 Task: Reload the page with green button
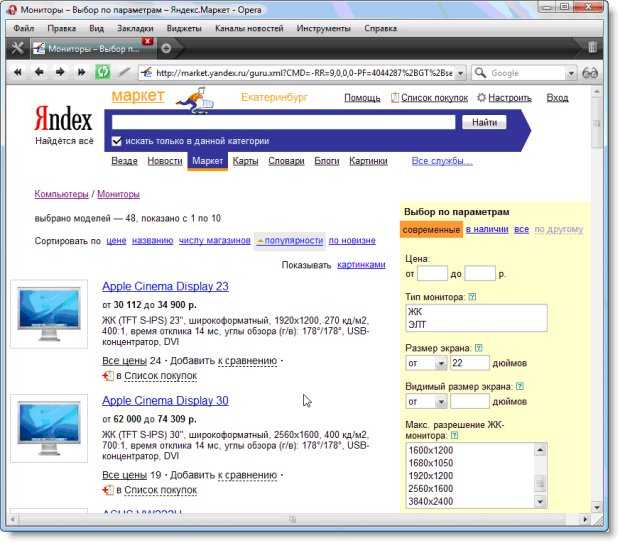pyautogui.click(x=103, y=72)
